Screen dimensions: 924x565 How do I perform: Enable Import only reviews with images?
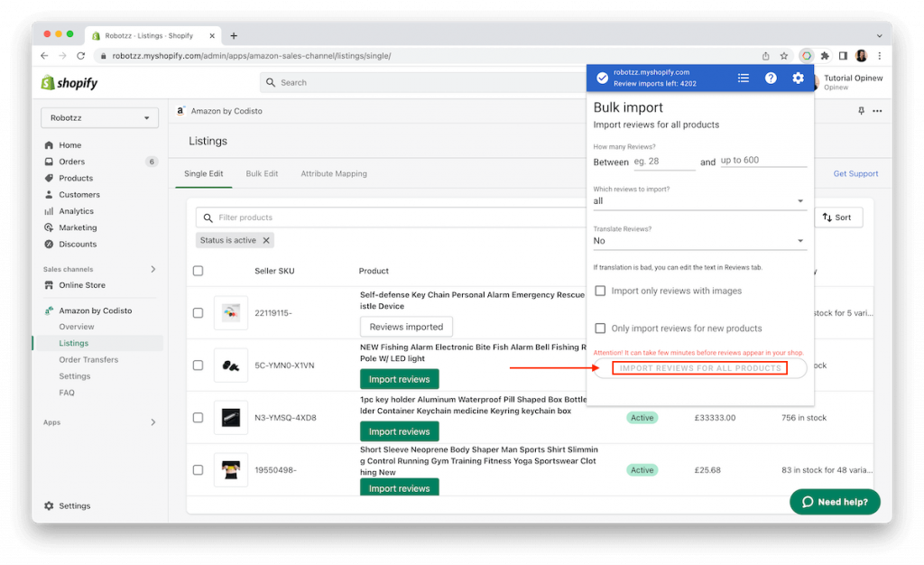(600, 291)
